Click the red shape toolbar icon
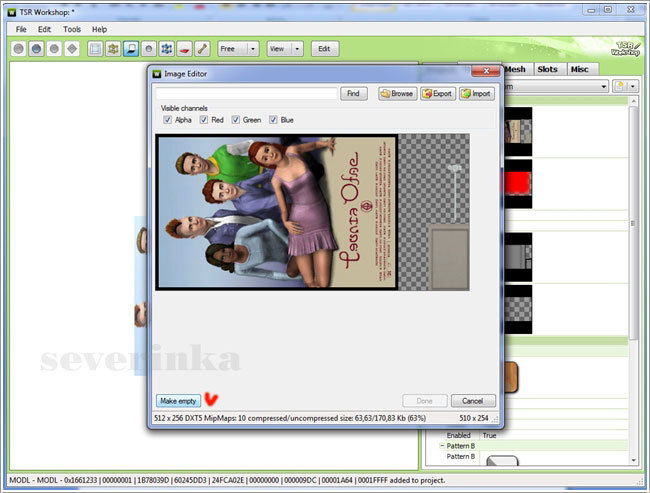This screenshot has height=493, width=650. tap(184, 48)
